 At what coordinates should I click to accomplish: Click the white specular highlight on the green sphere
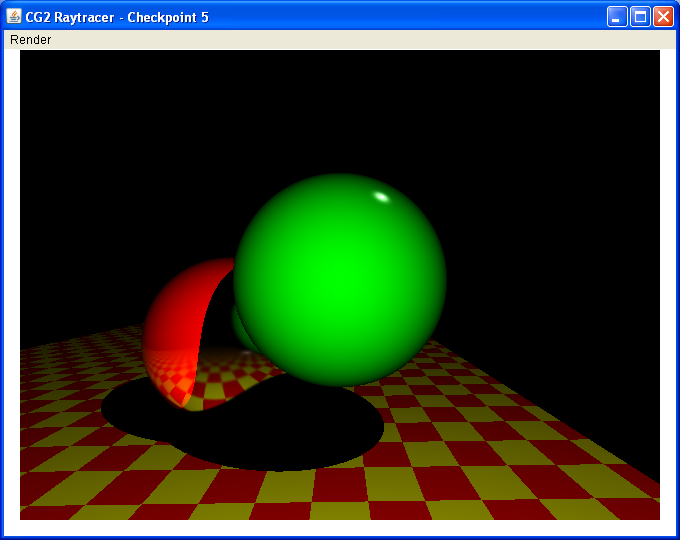coord(381,196)
